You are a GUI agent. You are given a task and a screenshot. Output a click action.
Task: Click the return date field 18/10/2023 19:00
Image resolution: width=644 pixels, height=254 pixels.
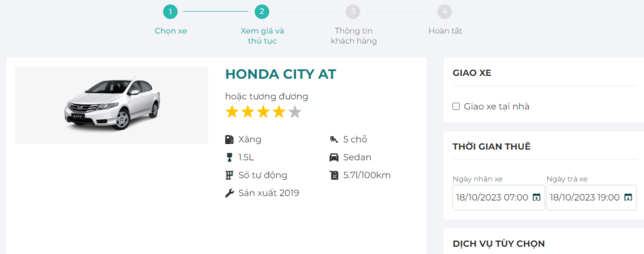coord(585,197)
